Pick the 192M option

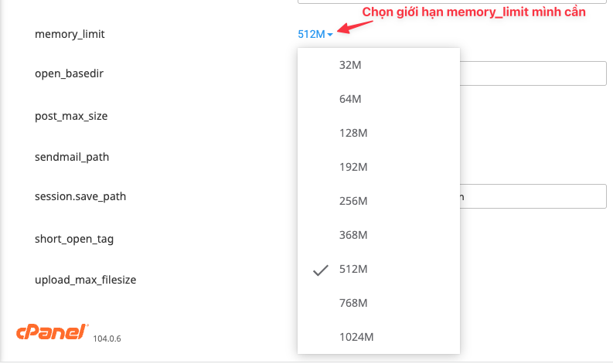click(379, 167)
